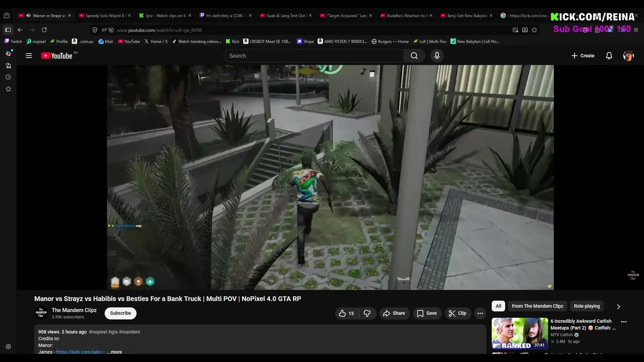Switch to Benji Get New Babylon tab
Screen dimensions: 644x362
[467, 16]
